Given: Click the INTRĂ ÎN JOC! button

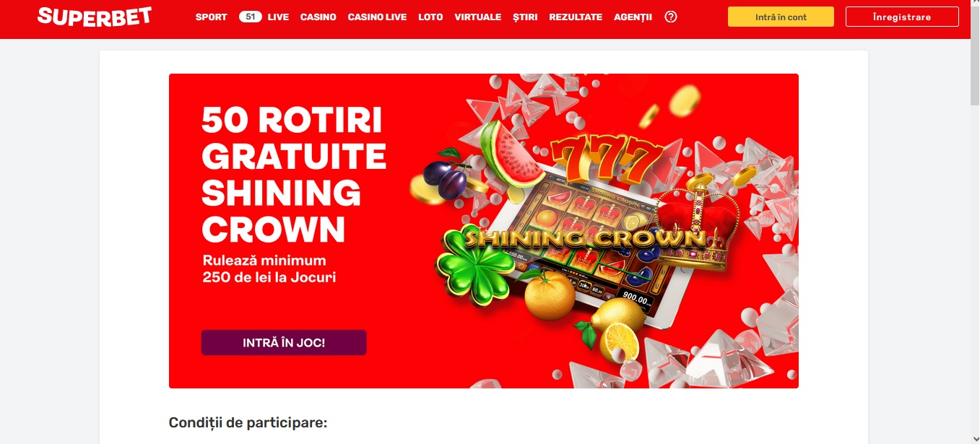Looking at the screenshot, I should coord(284,343).
